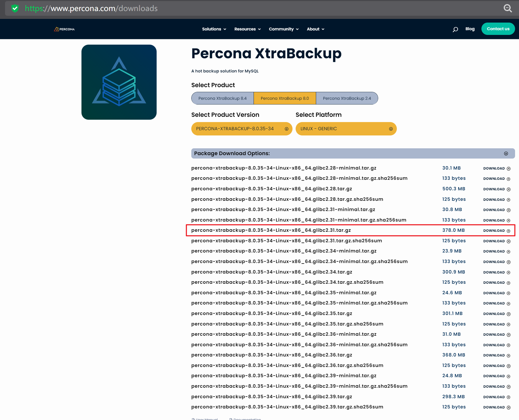519x420 pixels.
Task: Download the 378.0 MB glibc2.31.tar.gz
Action: (x=497, y=230)
